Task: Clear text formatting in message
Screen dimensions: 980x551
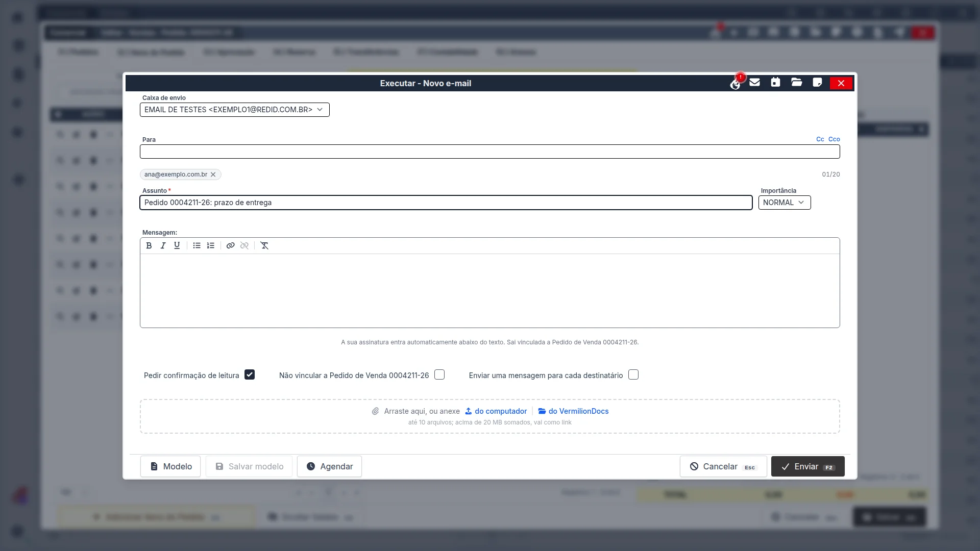Action: (x=264, y=245)
